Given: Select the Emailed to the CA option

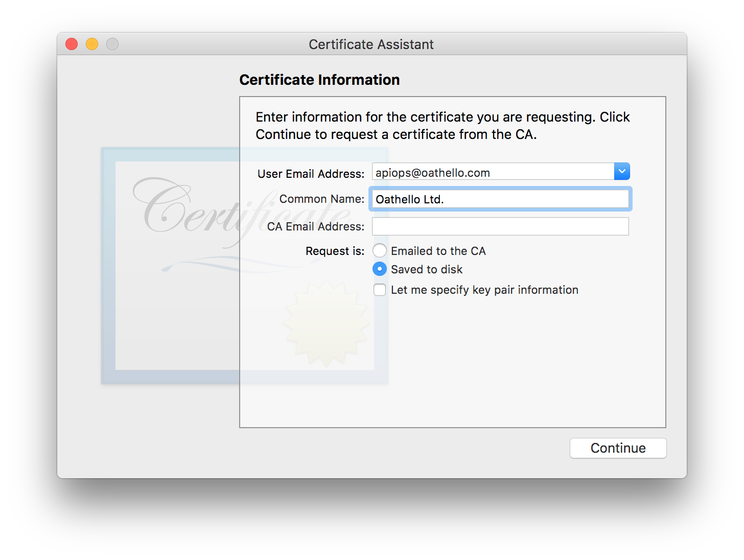Looking at the screenshot, I should [380, 251].
